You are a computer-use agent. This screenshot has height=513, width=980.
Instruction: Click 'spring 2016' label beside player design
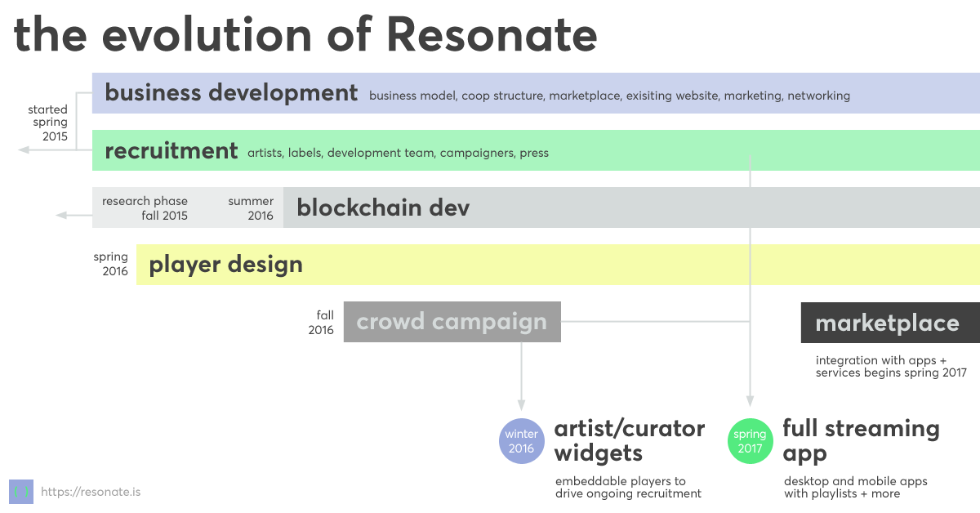coord(111,264)
